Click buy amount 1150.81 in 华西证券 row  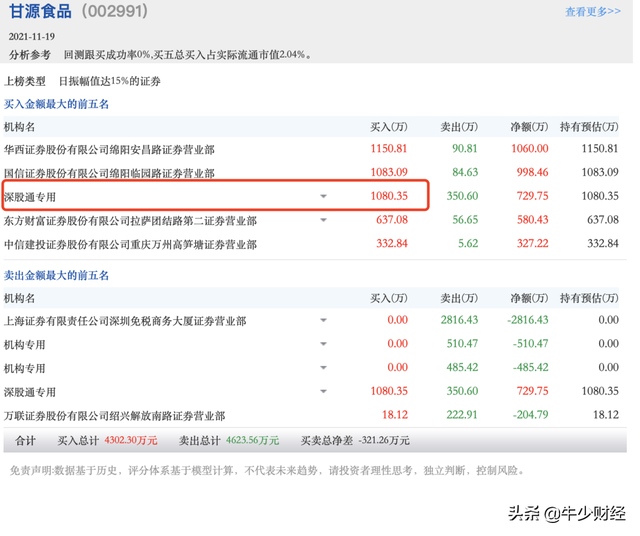point(389,148)
